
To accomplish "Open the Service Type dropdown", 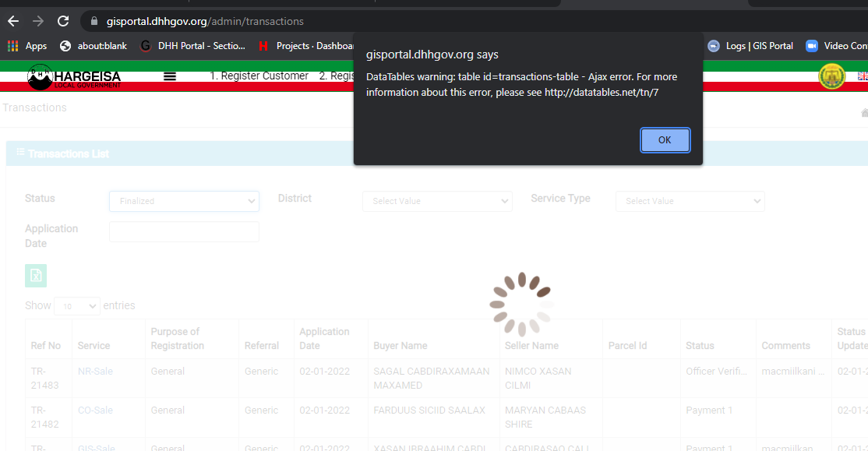I will click(690, 202).
